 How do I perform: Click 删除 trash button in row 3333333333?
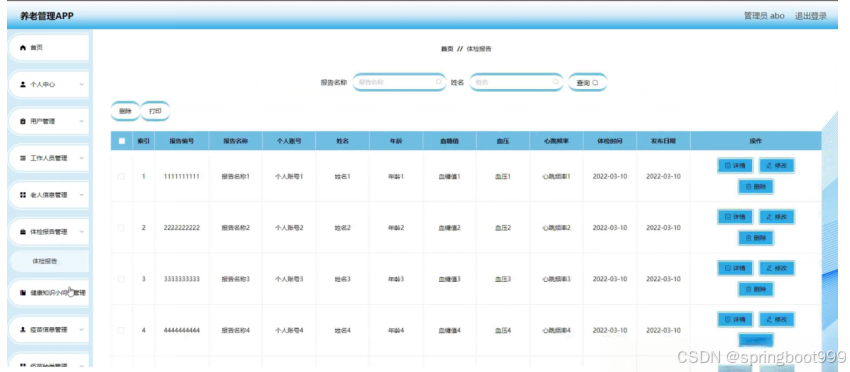click(x=756, y=289)
